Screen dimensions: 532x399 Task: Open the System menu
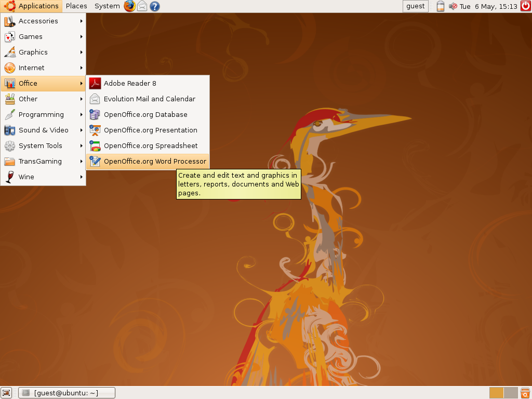(107, 6)
